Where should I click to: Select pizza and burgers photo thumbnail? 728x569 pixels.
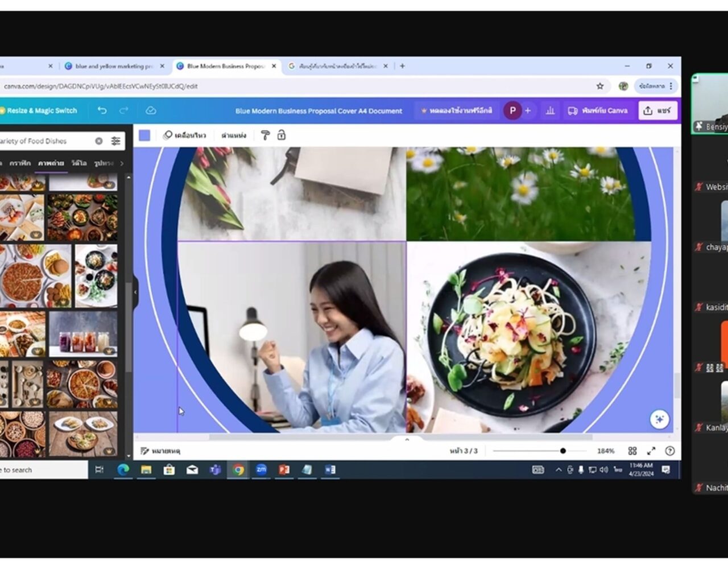35,276
